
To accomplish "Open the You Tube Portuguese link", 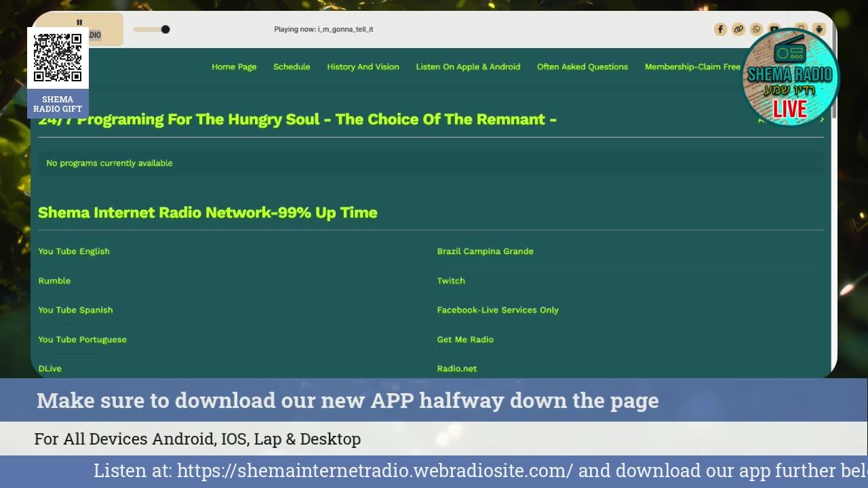I will click(x=82, y=340).
